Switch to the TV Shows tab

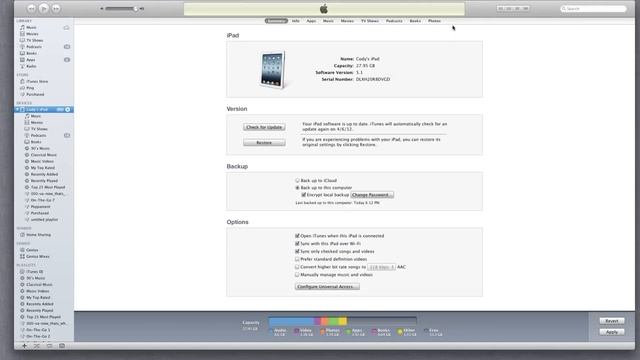pyautogui.click(x=370, y=21)
